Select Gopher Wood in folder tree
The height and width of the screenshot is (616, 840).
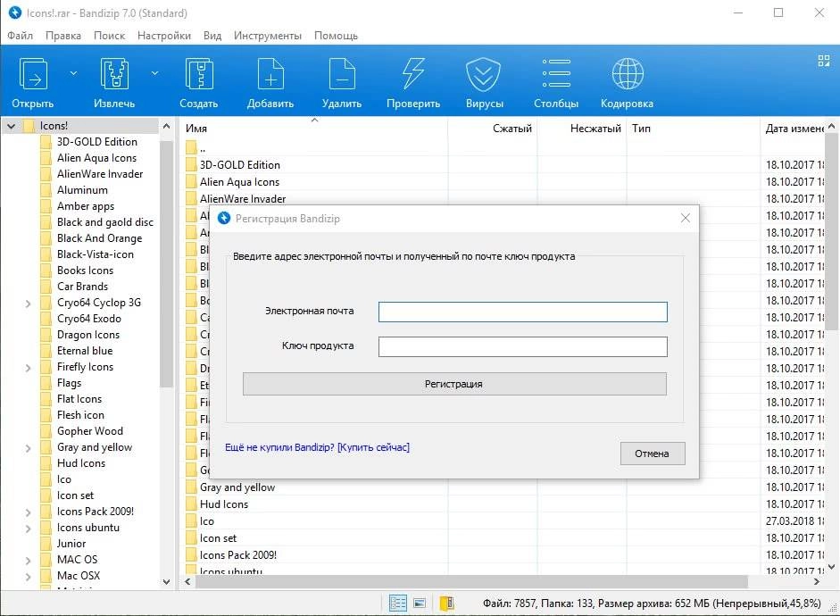90,431
